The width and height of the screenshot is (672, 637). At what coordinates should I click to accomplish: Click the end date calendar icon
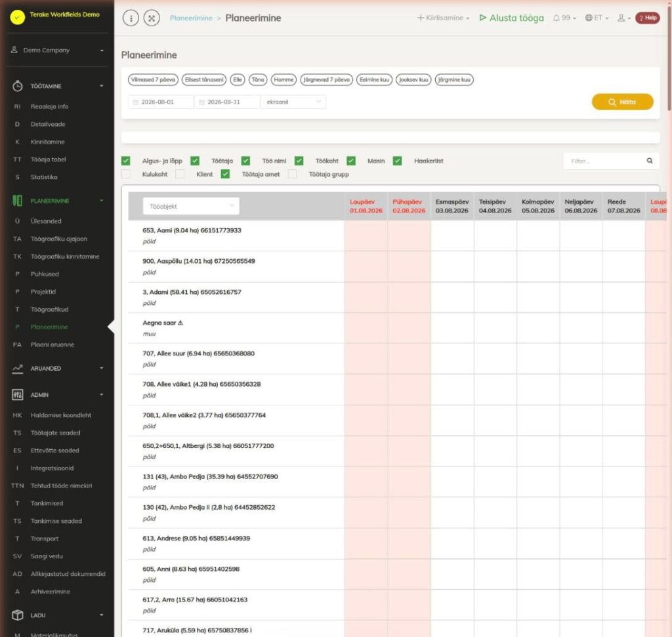tap(201, 102)
